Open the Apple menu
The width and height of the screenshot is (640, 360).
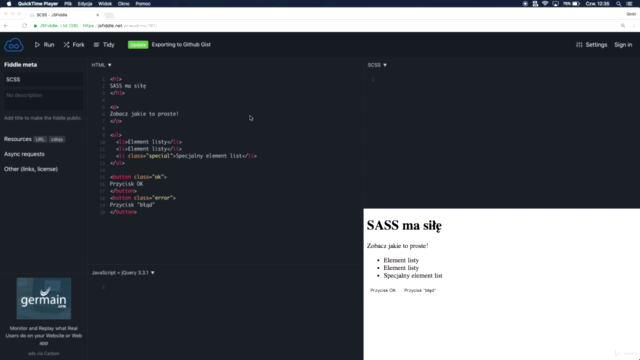click(9, 4)
